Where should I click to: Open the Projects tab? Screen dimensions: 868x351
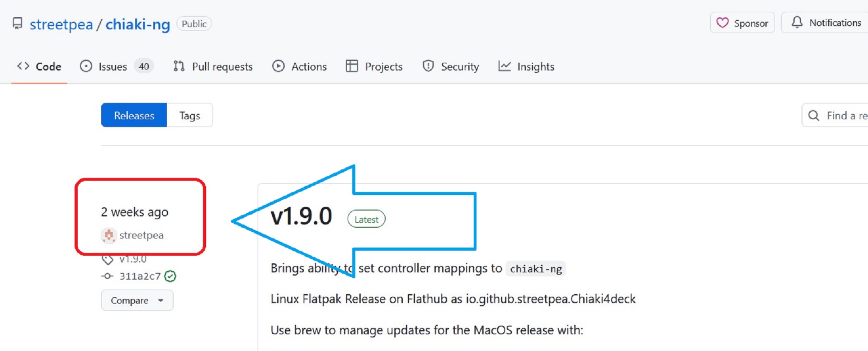pos(374,66)
